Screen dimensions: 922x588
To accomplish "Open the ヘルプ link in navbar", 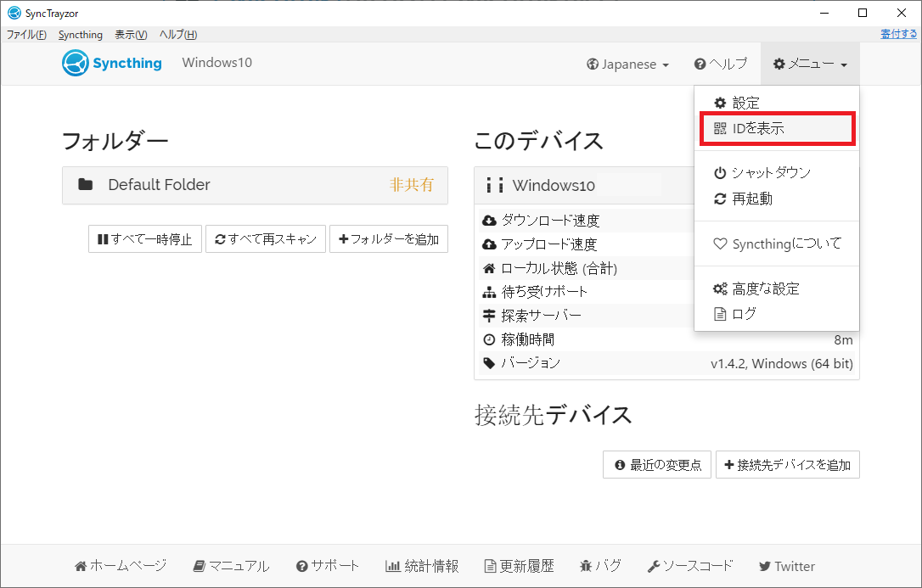I will coord(721,64).
